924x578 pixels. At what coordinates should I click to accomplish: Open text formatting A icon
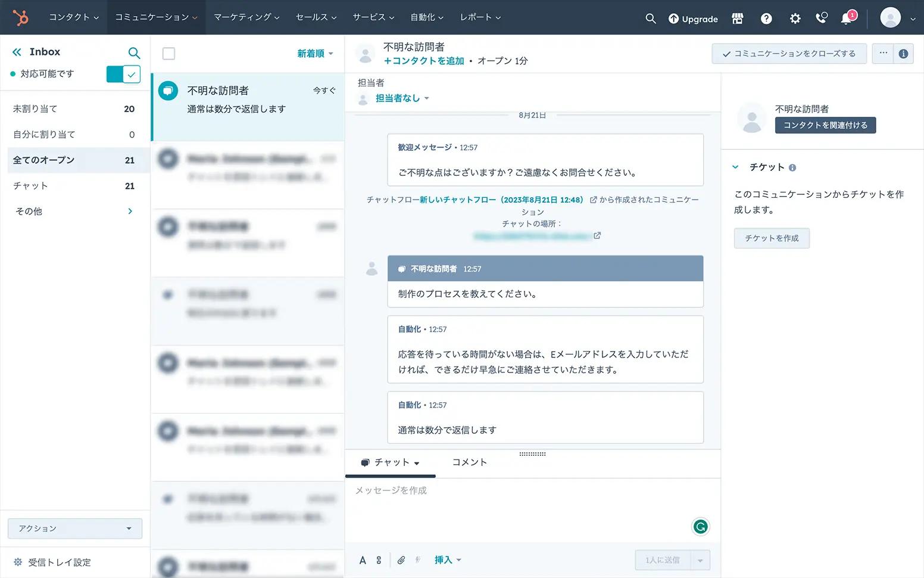tap(363, 560)
